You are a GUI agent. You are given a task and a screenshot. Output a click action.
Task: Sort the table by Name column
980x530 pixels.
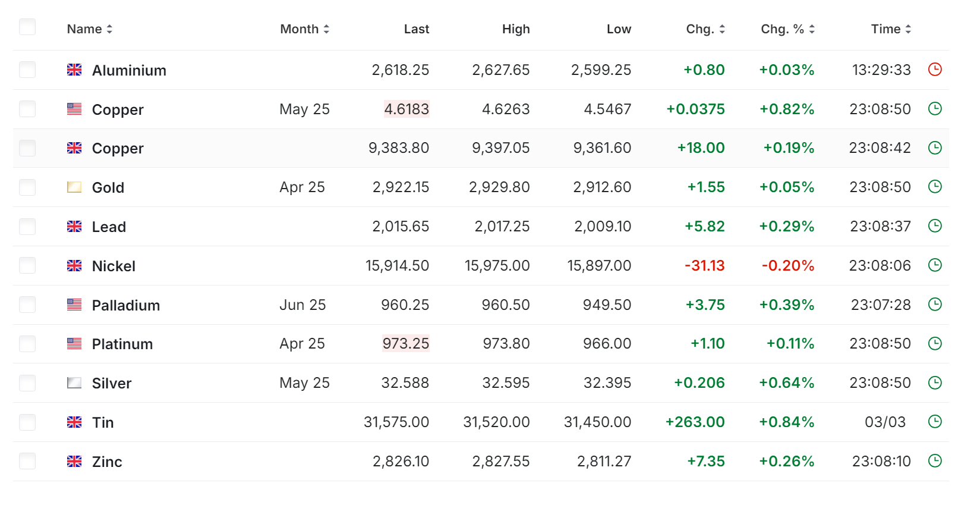90,29
